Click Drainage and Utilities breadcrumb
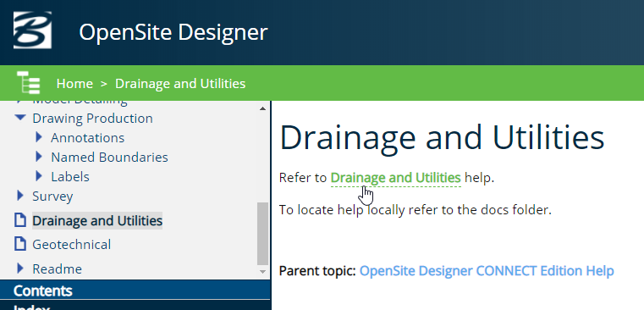The image size is (644, 310). (x=180, y=84)
